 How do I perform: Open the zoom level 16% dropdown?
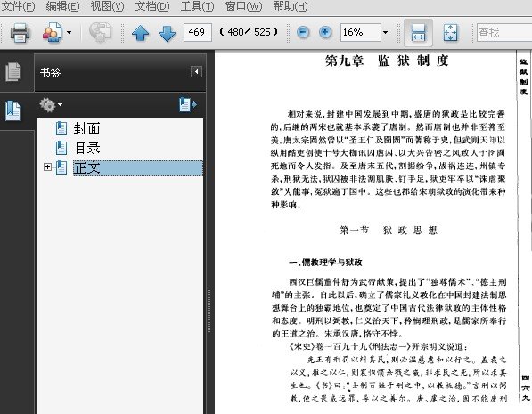(385, 33)
